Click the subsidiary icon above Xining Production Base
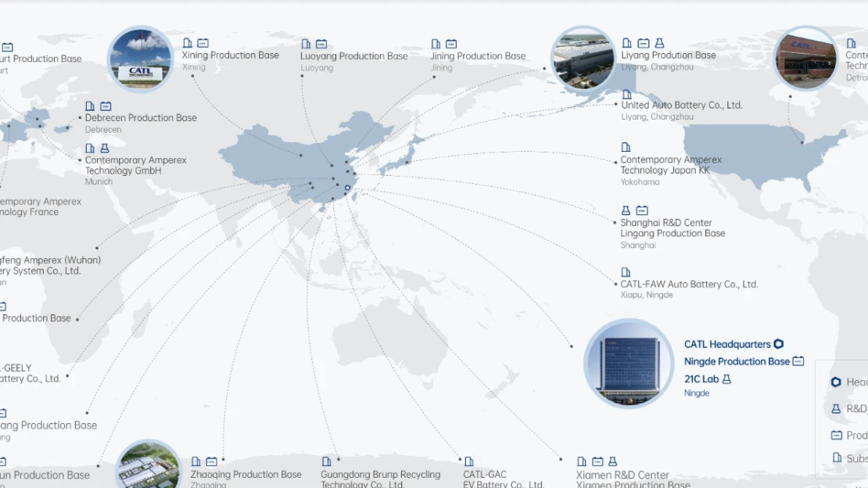 (x=188, y=43)
